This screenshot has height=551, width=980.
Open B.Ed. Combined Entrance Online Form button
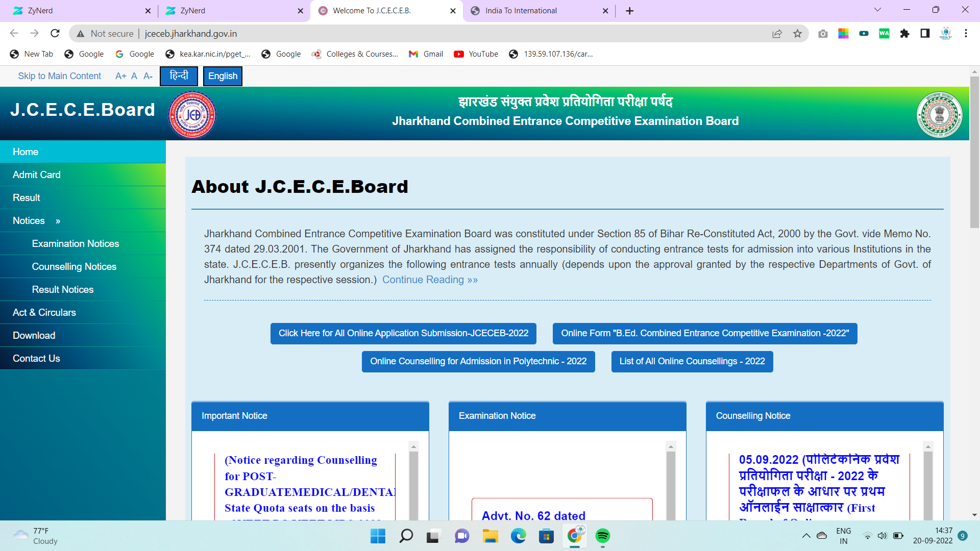(705, 334)
